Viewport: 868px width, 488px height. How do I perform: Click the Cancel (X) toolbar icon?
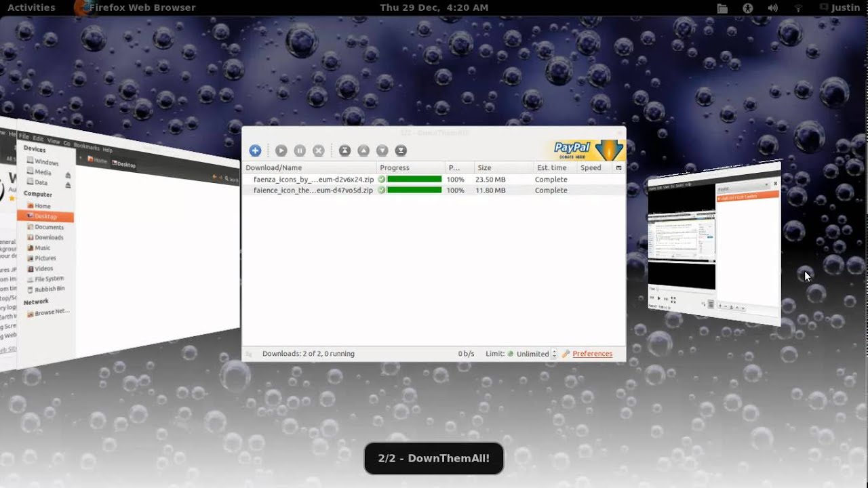tap(318, 150)
